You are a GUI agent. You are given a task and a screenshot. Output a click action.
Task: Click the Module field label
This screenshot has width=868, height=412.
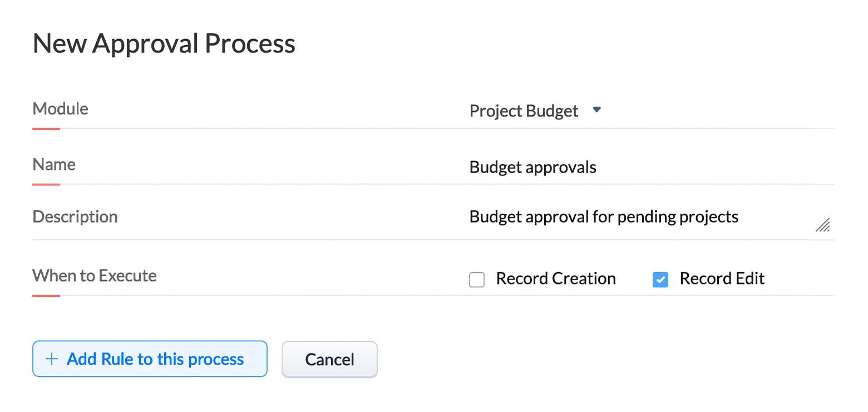point(60,109)
